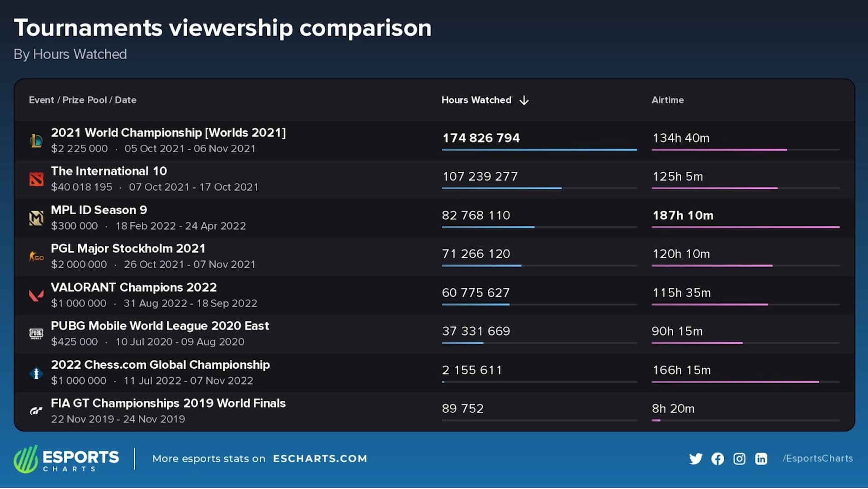Screen dimensions: 868x489
Task: Open the Instagram social icon
Action: pyautogui.click(x=739, y=459)
